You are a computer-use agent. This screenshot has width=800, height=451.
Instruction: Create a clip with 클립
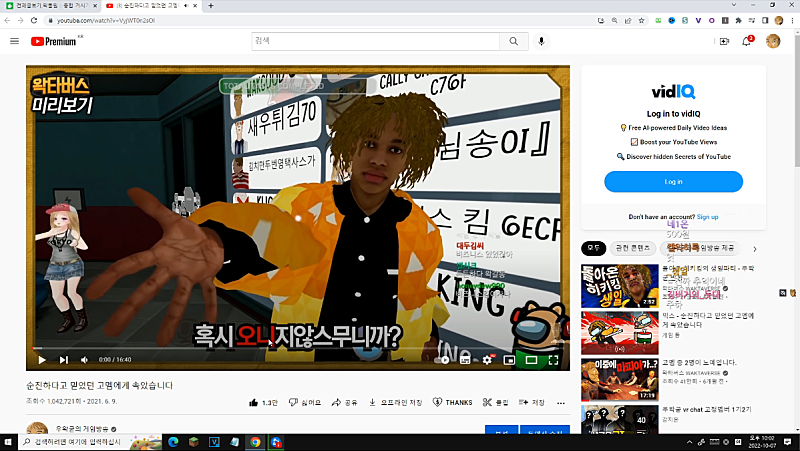495,403
